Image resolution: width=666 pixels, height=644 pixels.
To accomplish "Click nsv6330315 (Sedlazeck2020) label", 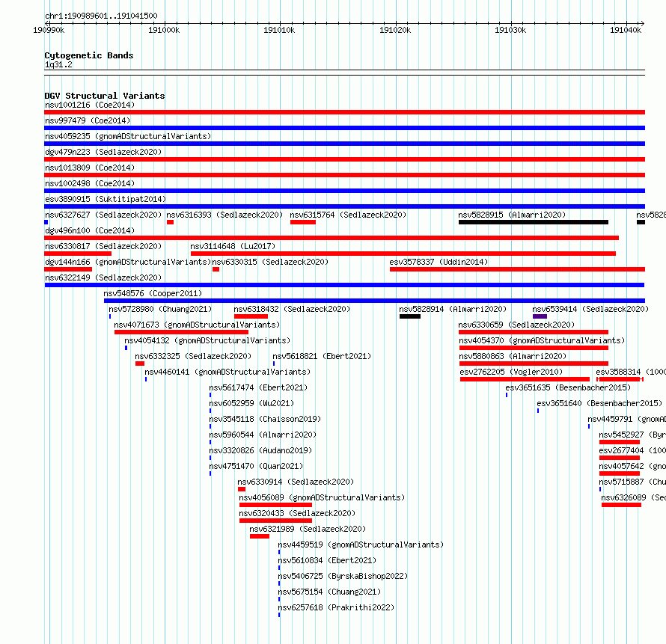I will (x=270, y=262).
